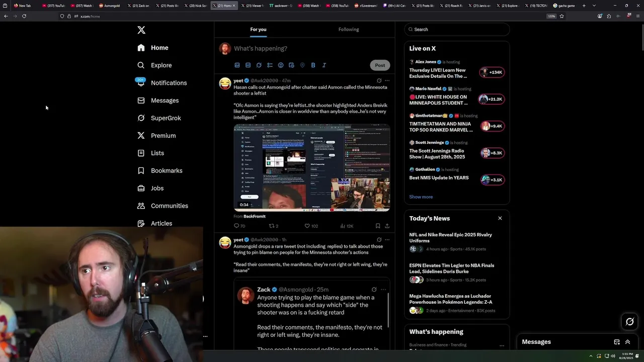Go back in the browser
This screenshot has height=362, width=644.
coord(6,16)
